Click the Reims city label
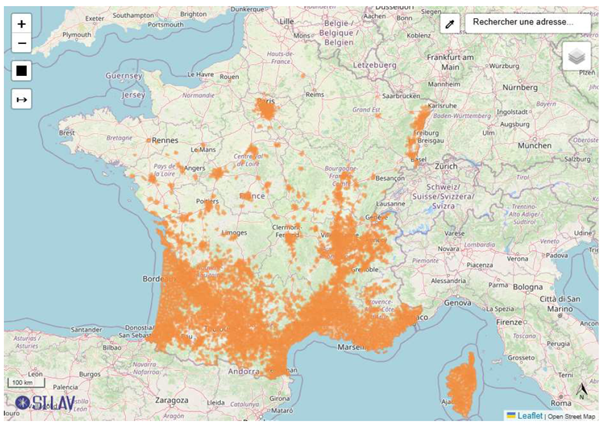Image resolution: width=605 pixels, height=431 pixels. pos(314,95)
